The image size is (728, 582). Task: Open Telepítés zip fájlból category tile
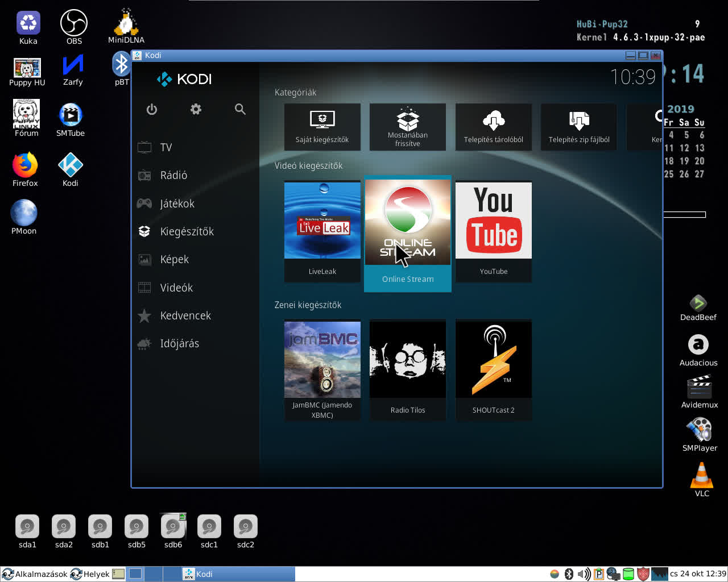[x=579, y=127]
